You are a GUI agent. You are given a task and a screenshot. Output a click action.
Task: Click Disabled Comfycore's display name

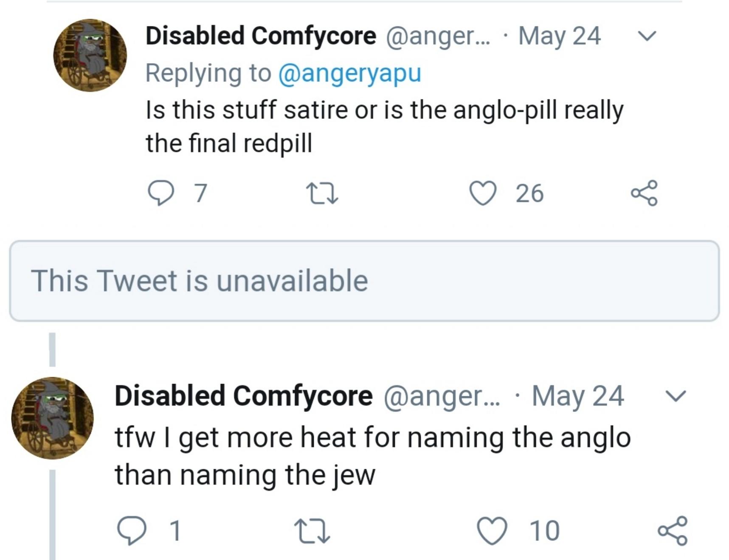[259, 36]
